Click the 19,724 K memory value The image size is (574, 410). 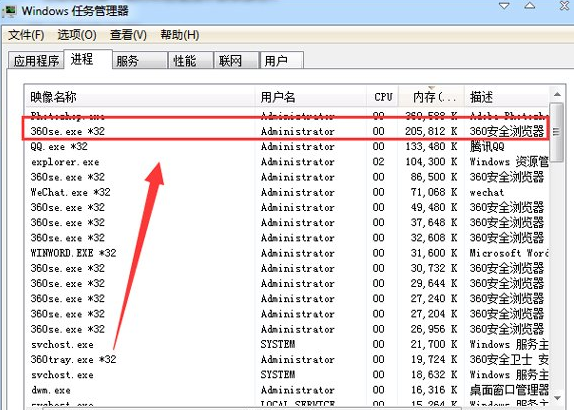click(x=433, y=359)
